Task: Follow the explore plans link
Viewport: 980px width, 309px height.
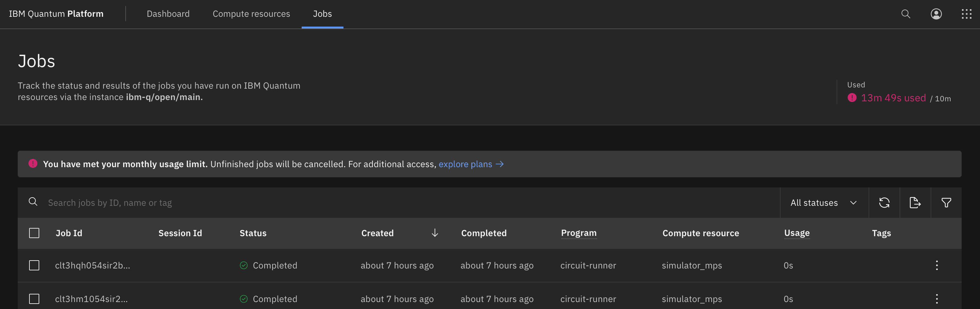Action: point(471,164)
